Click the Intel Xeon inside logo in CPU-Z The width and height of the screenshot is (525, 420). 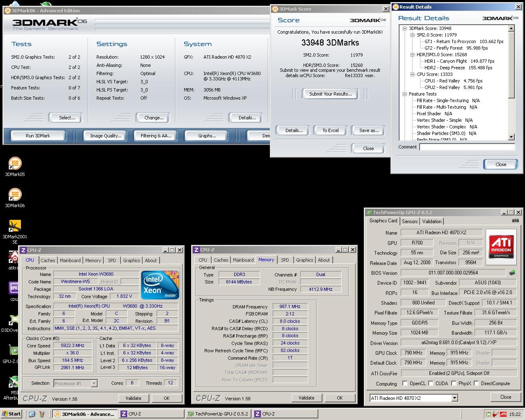[x=160, y=285]
